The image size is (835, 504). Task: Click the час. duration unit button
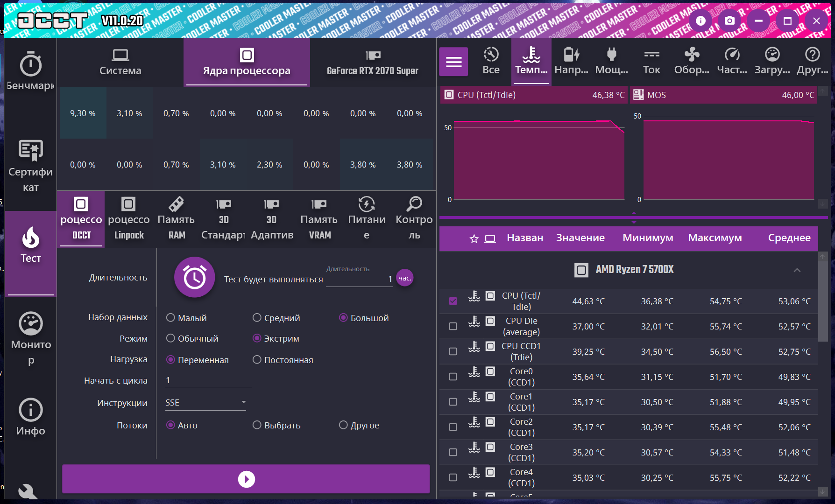[404, 278]
